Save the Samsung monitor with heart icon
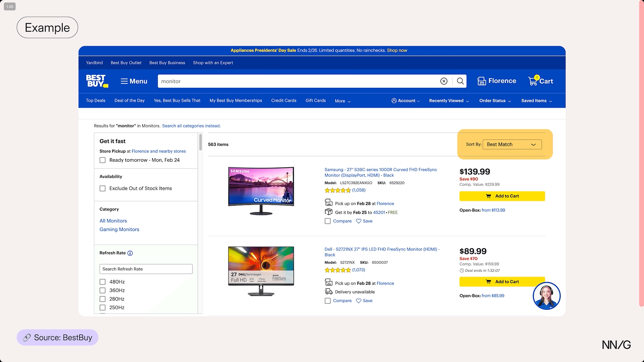 click(x=358, y=221)
